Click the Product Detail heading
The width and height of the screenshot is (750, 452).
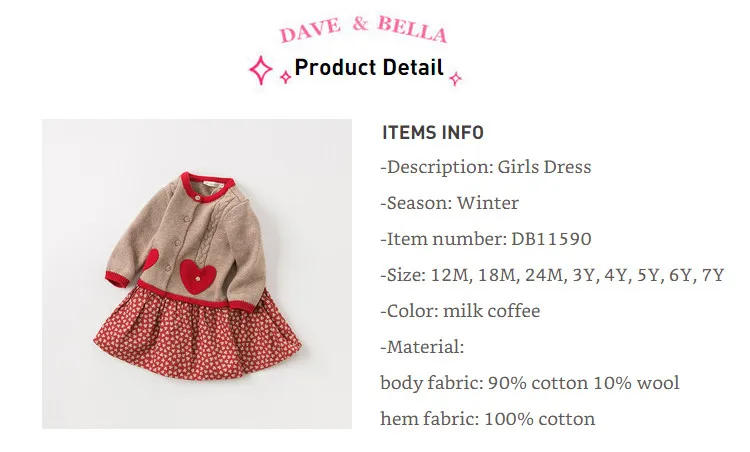369,67
